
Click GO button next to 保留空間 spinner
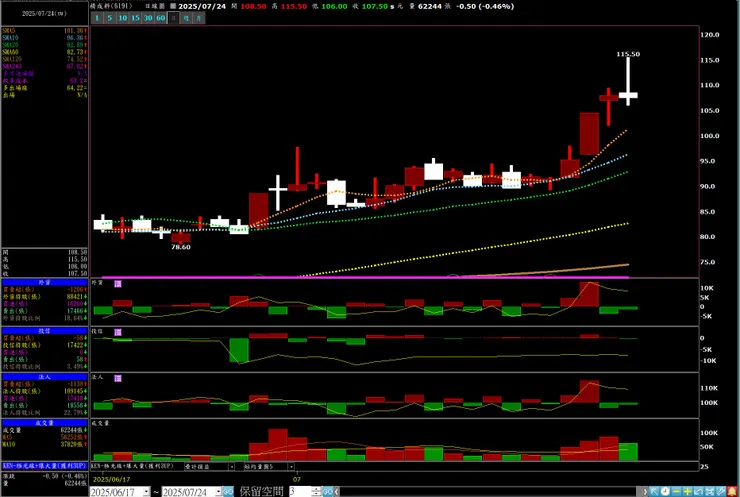coord(328,491)
